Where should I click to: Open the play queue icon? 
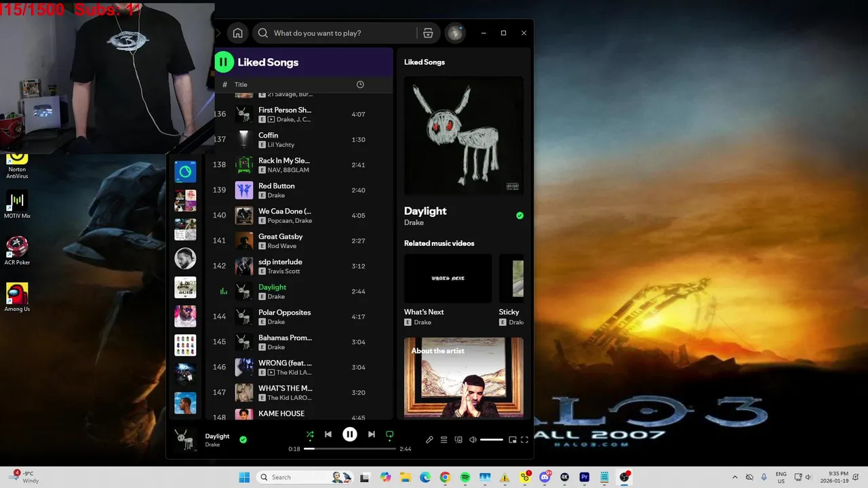pos(444,440)
